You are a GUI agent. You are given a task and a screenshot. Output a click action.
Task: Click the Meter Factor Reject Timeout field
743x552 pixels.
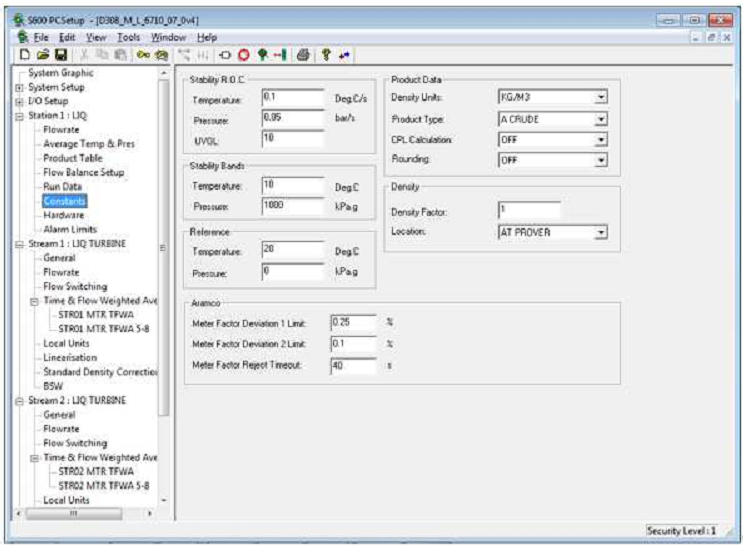353,366
